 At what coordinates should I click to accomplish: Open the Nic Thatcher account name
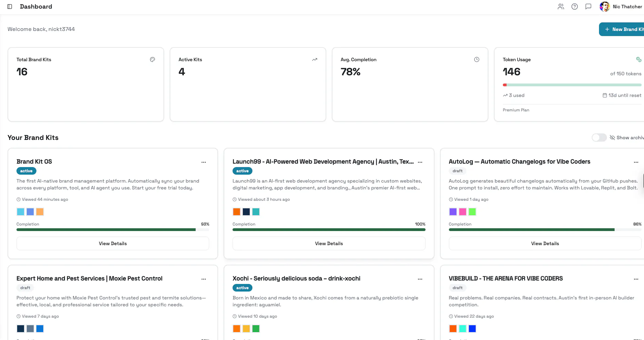(627, 7)
